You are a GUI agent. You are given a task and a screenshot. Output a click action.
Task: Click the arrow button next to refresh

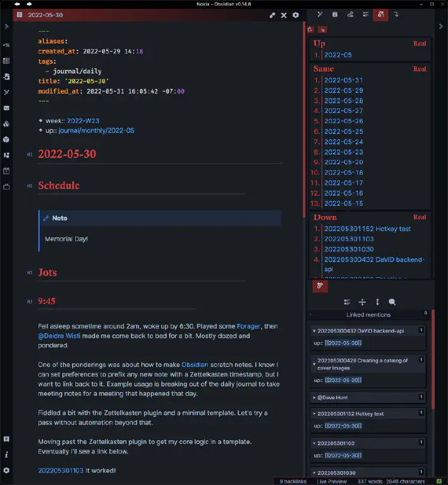[323, 30]
